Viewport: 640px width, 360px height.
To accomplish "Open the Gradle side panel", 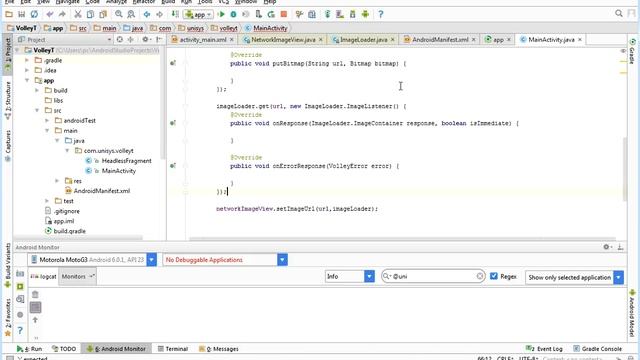I will pos(632,52).
